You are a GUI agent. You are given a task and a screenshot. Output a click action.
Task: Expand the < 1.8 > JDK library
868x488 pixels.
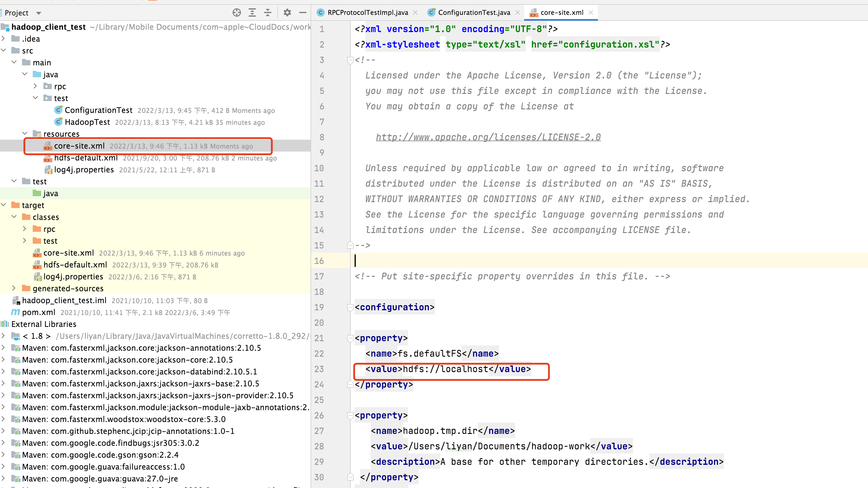pos(3,336)
